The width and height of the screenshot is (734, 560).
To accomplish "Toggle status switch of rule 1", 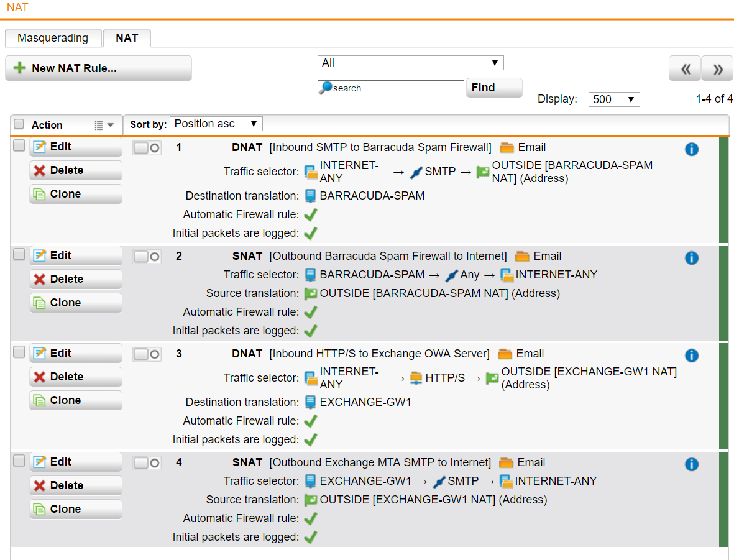I will coord(147,148).
